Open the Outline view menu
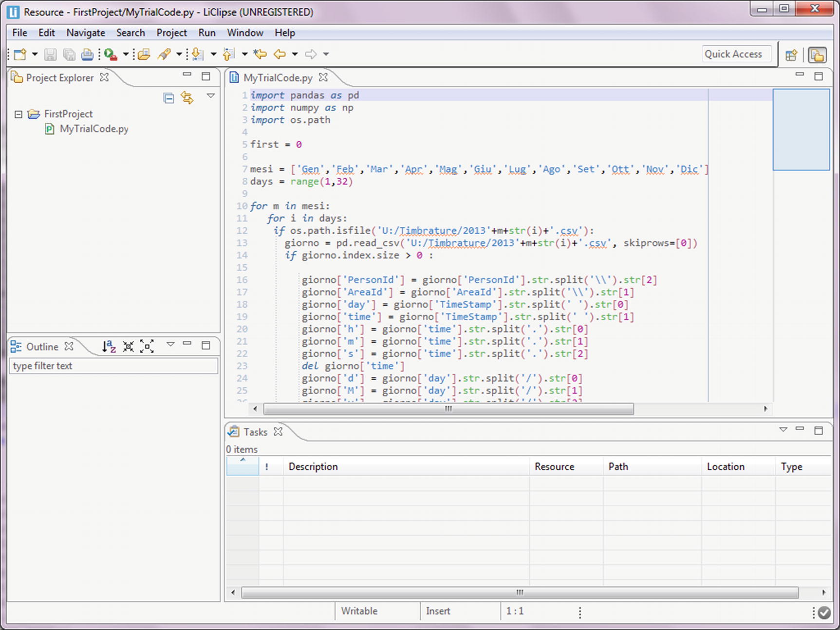 (x=170, y=344)
